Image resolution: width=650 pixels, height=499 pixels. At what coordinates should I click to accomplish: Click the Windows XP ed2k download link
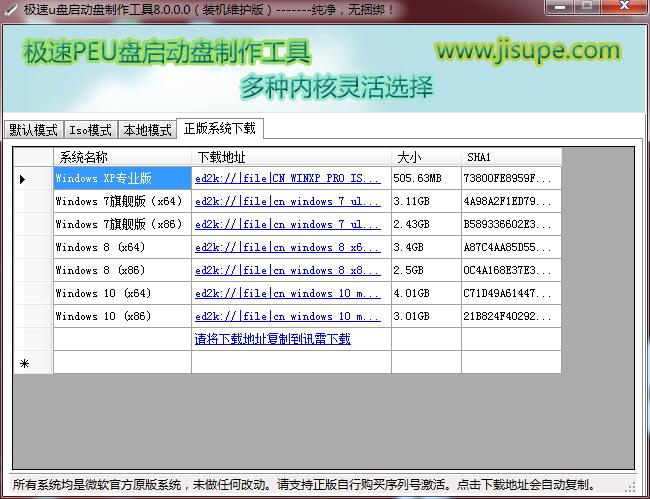(x=288, y=178)
